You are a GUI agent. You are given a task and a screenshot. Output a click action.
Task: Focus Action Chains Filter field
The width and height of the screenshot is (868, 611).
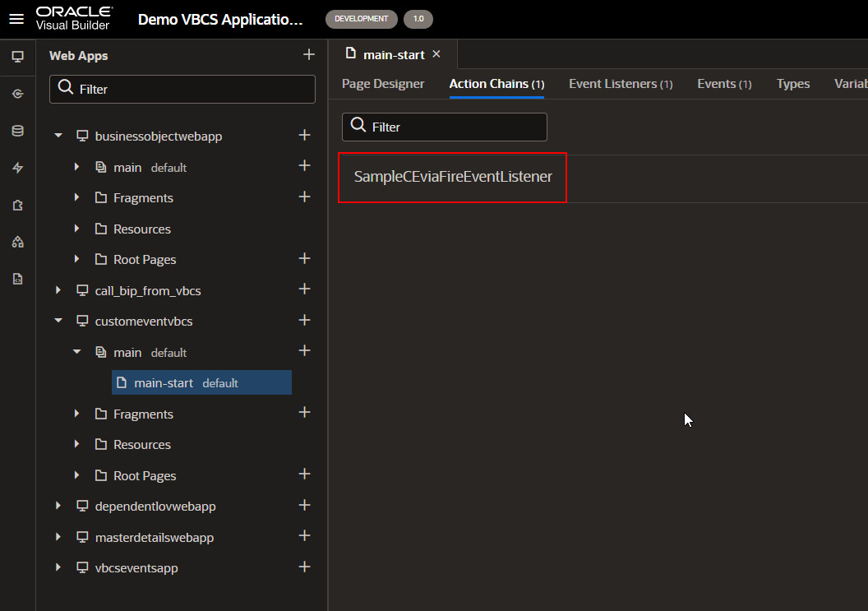click(x=445, y=127)
